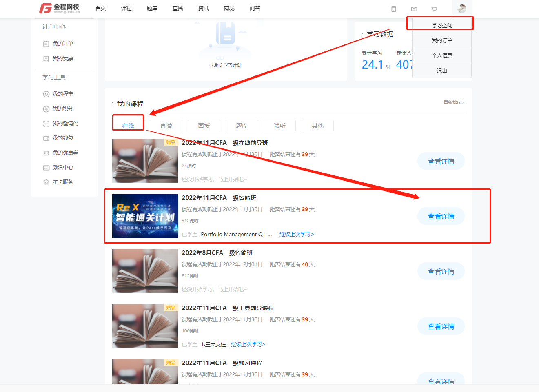The image size is (539, 392).
Task: Switch to the 直播 course tab
Action: (166, 126)
